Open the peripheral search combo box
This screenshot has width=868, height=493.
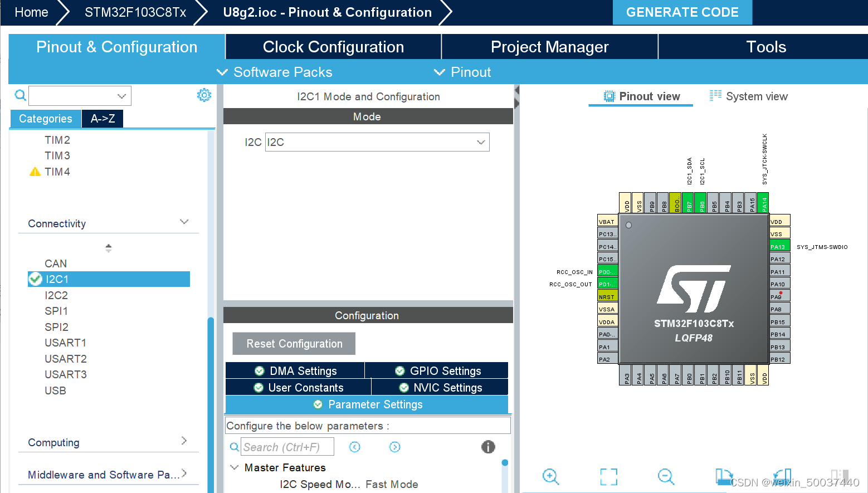pos(80,96)
